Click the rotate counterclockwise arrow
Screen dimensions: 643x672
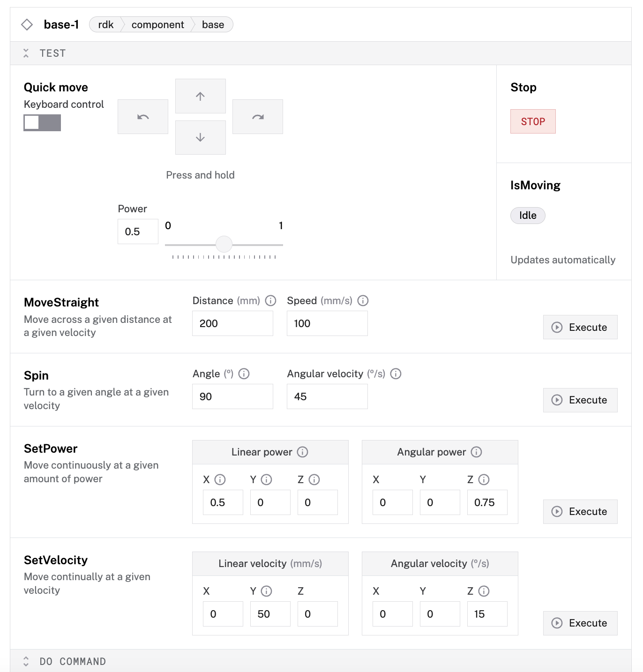click(x=142, y=116)
